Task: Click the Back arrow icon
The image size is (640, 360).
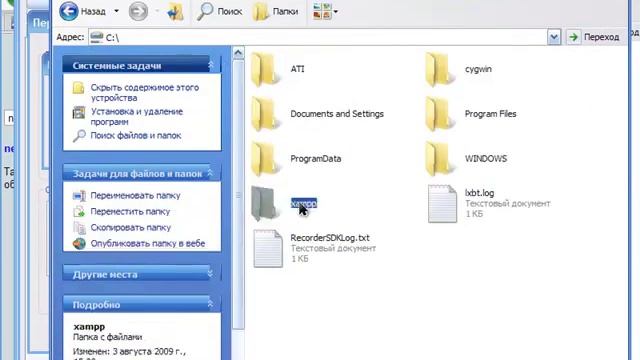Action: [69, 11]
